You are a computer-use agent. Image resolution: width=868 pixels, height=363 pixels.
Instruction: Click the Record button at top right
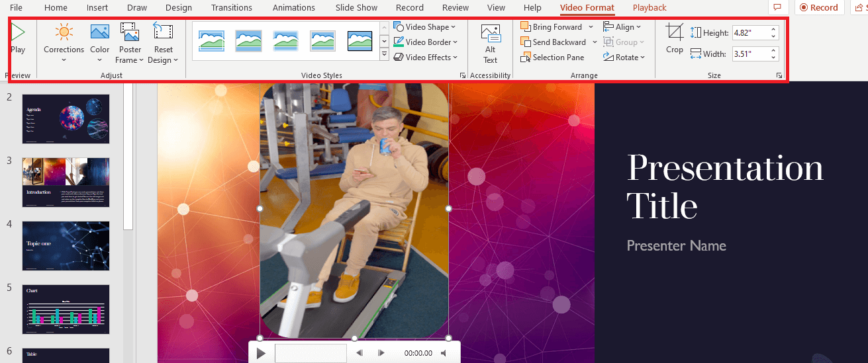(818, 8)
